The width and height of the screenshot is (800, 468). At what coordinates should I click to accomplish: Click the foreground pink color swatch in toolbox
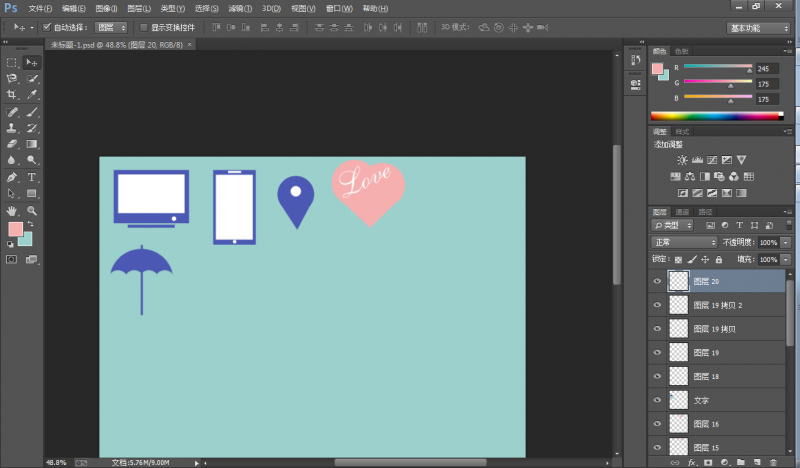[15, 229]
